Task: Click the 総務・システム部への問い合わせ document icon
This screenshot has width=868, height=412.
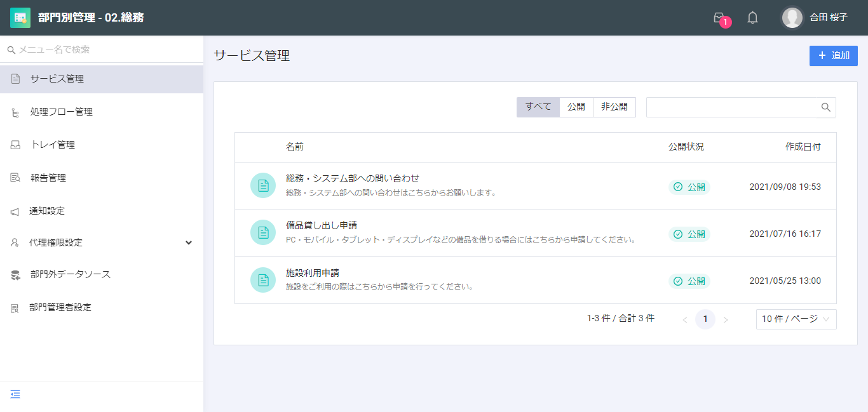Action: (x=263, y=185)
